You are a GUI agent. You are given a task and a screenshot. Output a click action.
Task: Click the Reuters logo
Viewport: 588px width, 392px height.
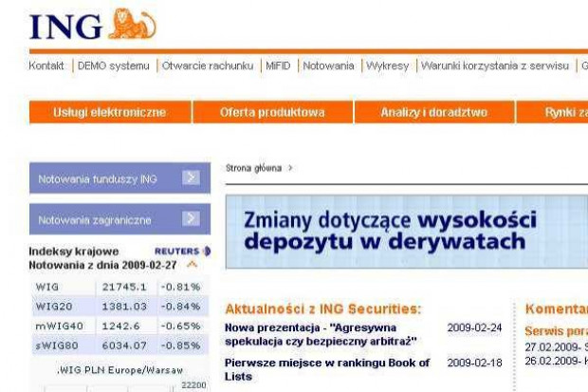(183, 252)
